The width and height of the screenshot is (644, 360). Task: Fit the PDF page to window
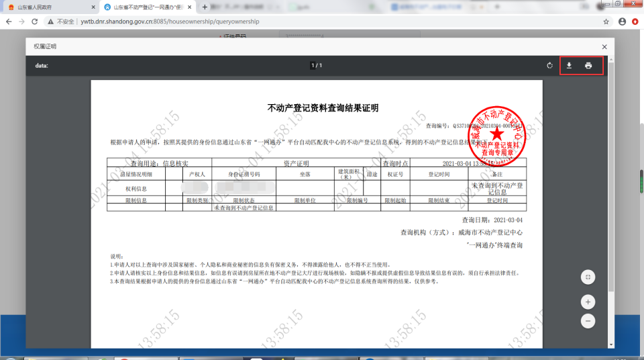588,277
